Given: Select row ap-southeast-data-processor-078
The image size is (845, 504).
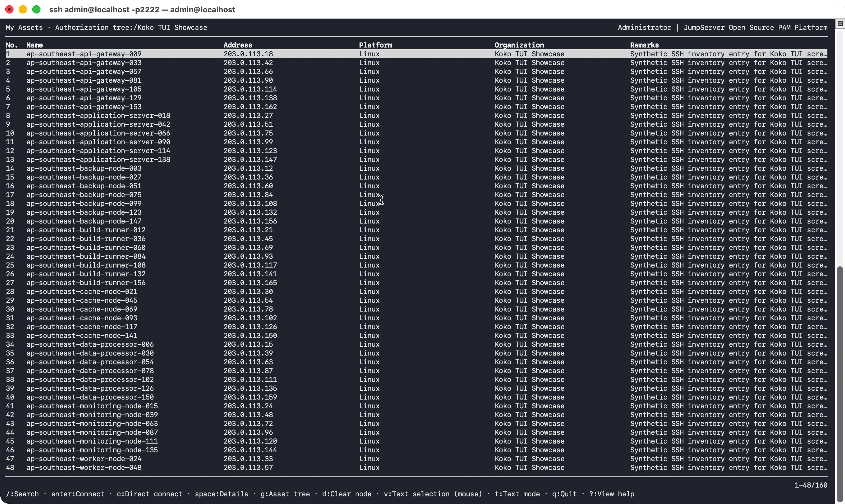Looking at the screenshot, I should pos(416,371).
